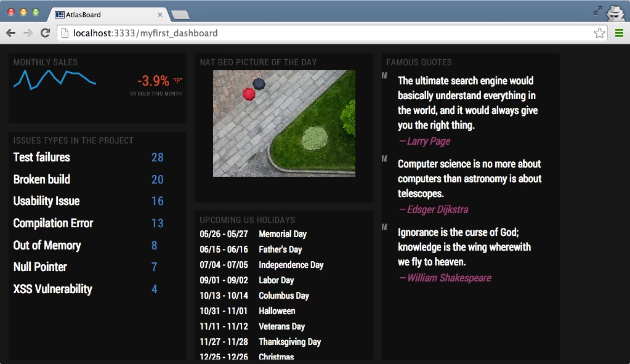The height and width of the screenshot is (364, 630).
Task: Select the AtlasBoard browser tab
Action: 108,15
